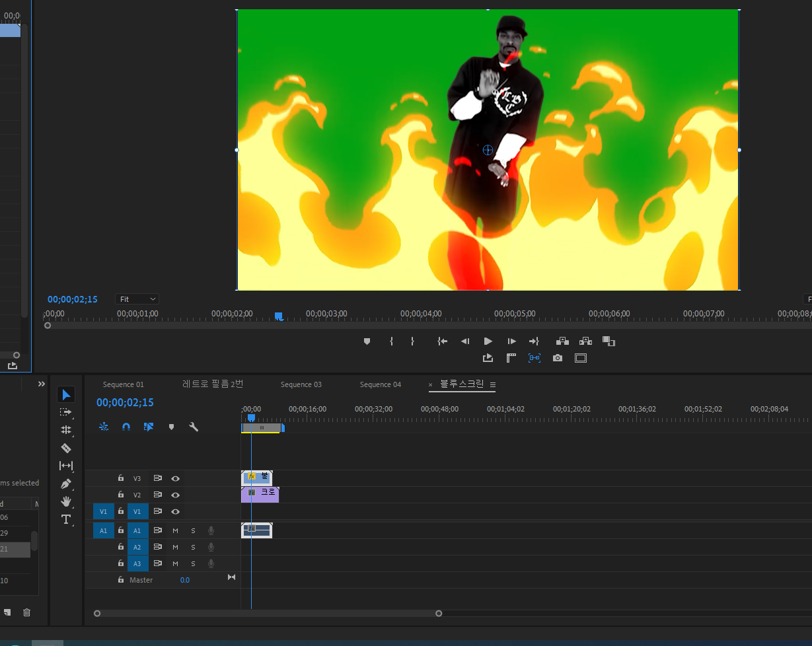Image resolution: width=812 pixels, height=646 pixels.
Task: Solo the A2 audio track
Action: point(194,547)
